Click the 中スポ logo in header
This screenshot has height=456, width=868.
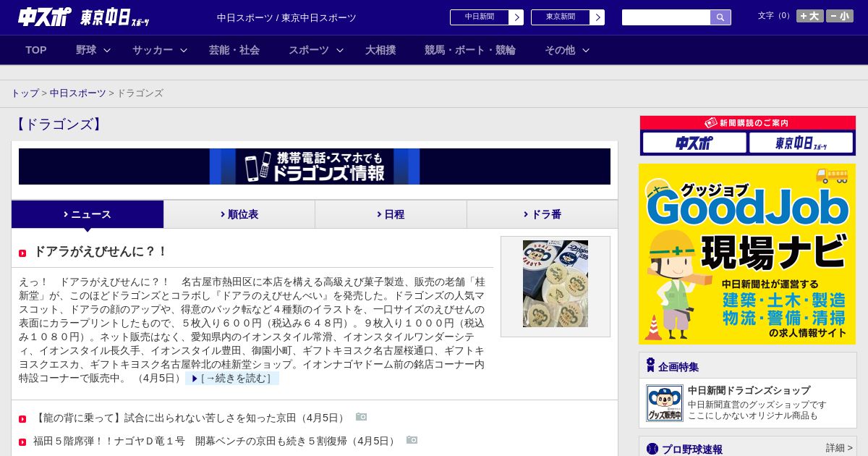[45, 17]
